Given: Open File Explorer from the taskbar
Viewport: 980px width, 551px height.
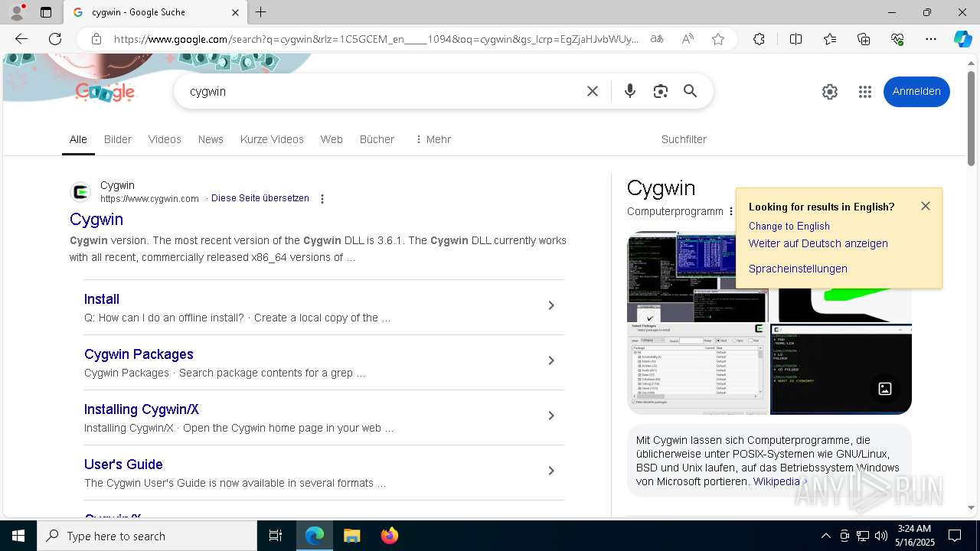Looking at the screenshot, I should coord(352,536).
